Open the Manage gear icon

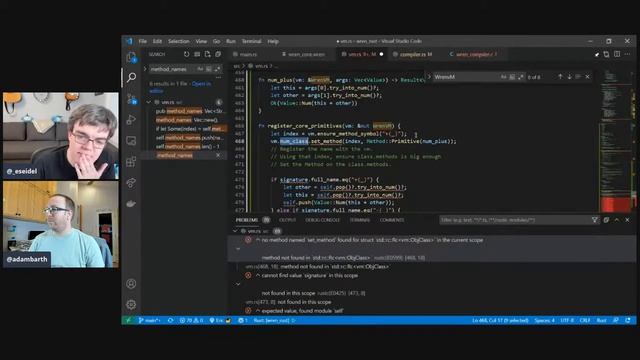[131, 304]
